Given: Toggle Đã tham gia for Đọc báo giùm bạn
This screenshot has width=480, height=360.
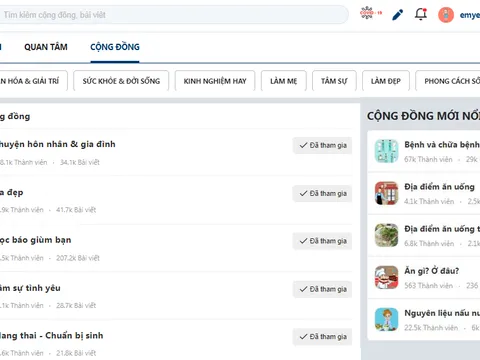Looking at the screenshot, I should tap(322, 241).
